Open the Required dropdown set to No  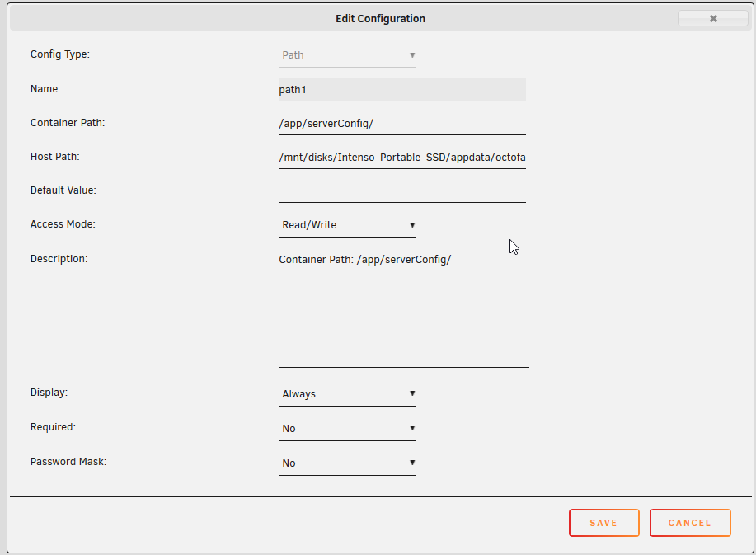pos(346,429)
